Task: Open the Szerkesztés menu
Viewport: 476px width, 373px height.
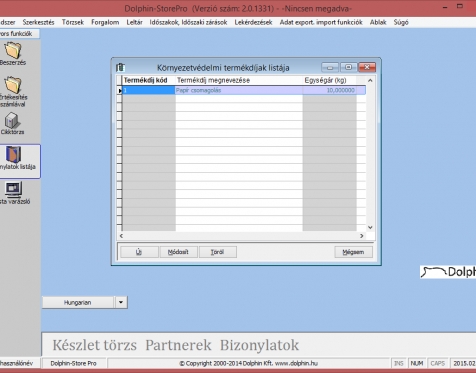Action: click(x=38, y=22)
